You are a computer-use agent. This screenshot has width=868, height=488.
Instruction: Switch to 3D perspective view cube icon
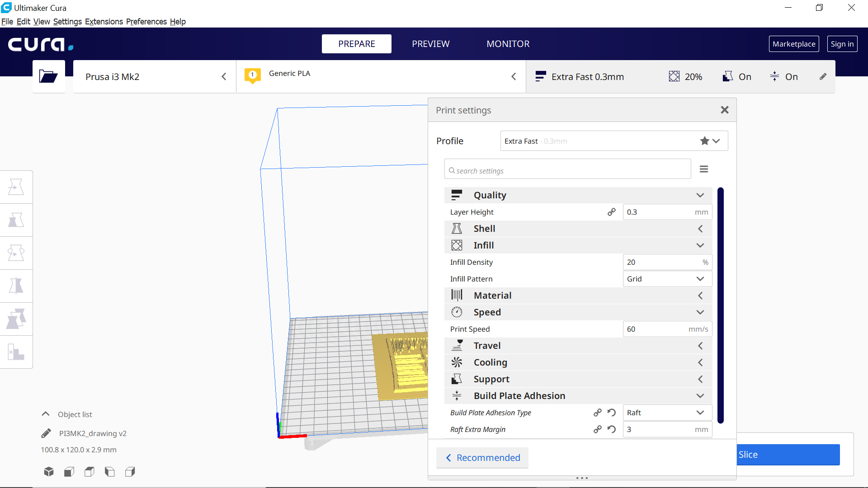tap(49, 472)
